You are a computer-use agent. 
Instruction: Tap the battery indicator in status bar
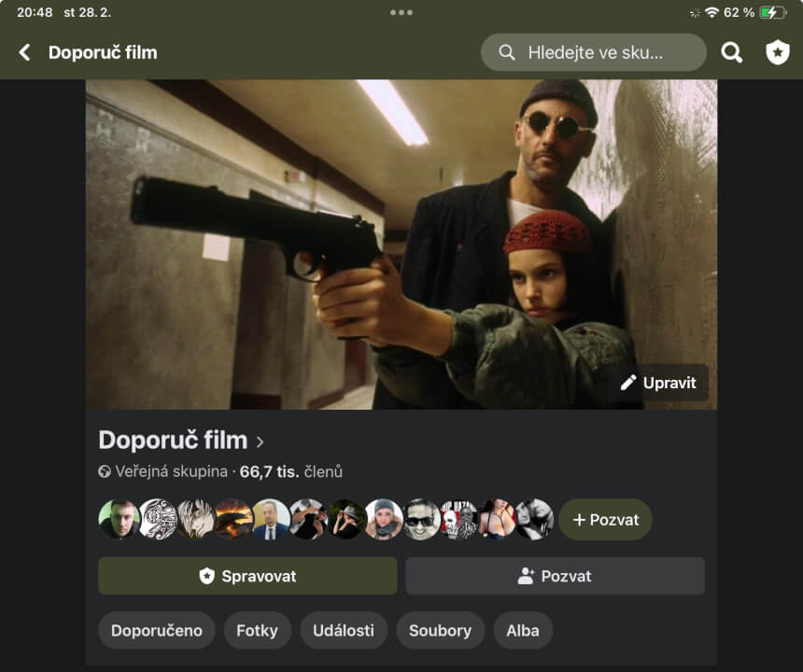click(773, 12)
